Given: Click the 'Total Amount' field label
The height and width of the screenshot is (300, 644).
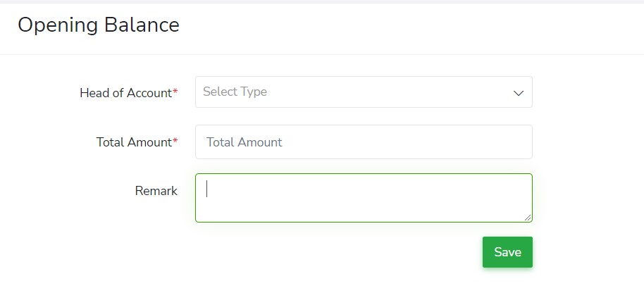Looking at the screenshot, I should 134,142.
